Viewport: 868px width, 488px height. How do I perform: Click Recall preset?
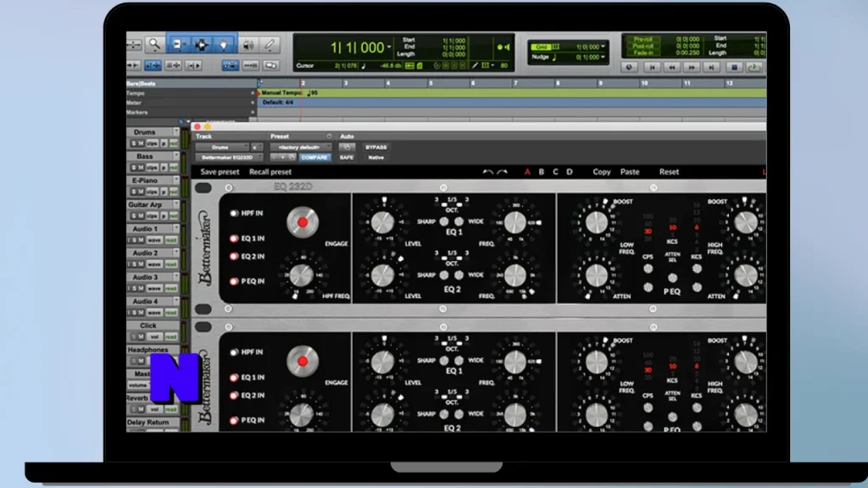click(270, 172)
